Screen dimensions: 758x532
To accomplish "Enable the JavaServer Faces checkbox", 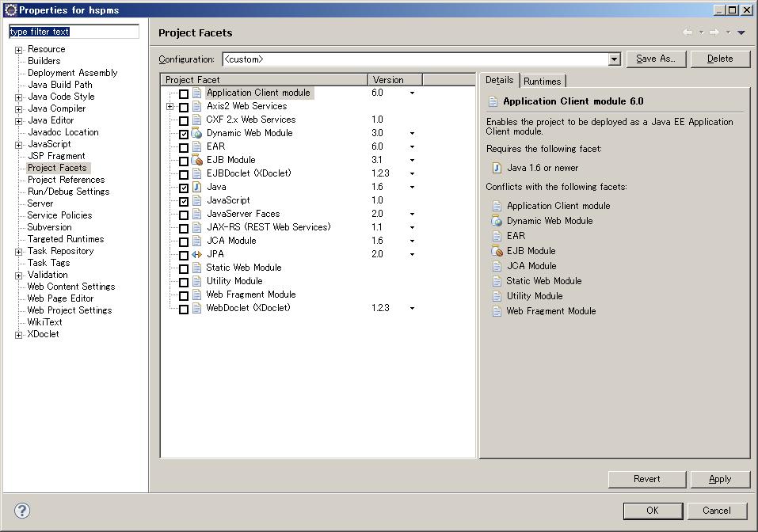I will (x=184, y=215).
